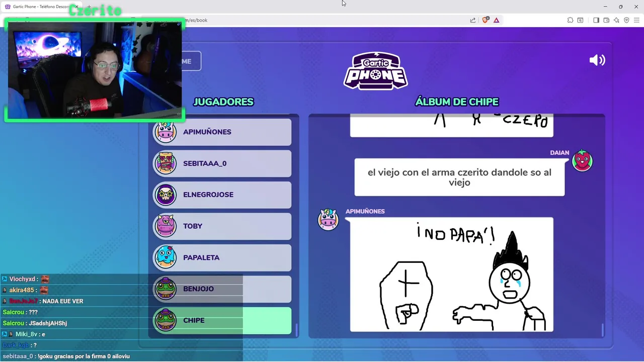Click the JUGADORES heading

click(223, 102)
